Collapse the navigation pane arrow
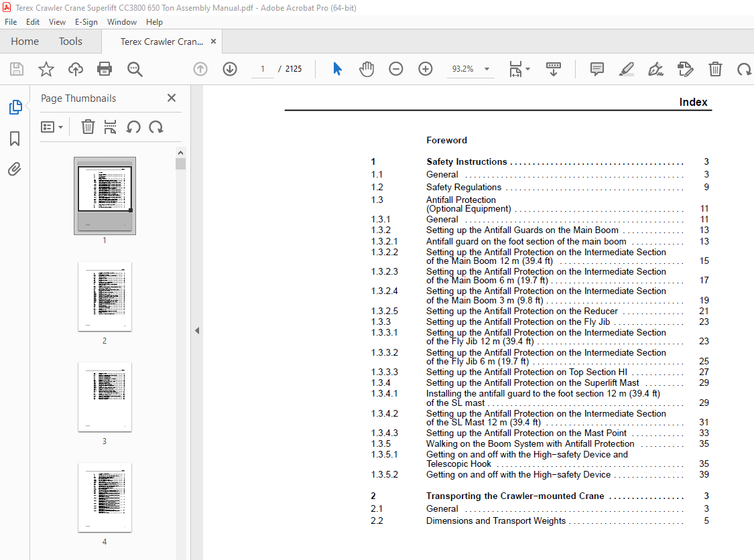The width and height of the screenshot is (754, 560). click(x=197, y=331)
